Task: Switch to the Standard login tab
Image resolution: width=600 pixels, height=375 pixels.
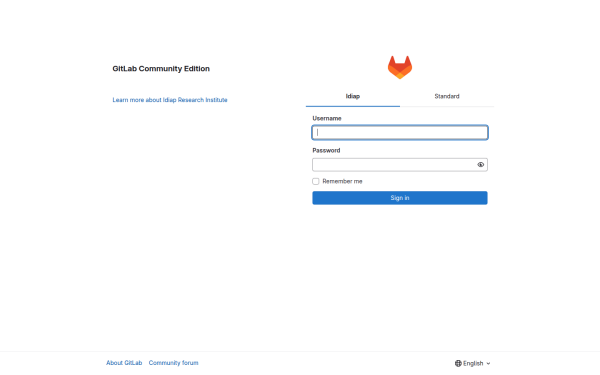Action: pos(447,96)
